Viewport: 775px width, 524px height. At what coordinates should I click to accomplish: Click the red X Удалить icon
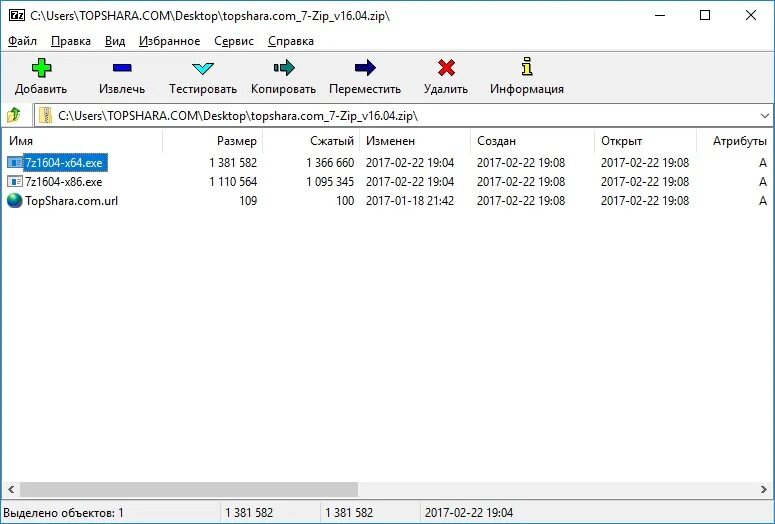click(446, 68)
